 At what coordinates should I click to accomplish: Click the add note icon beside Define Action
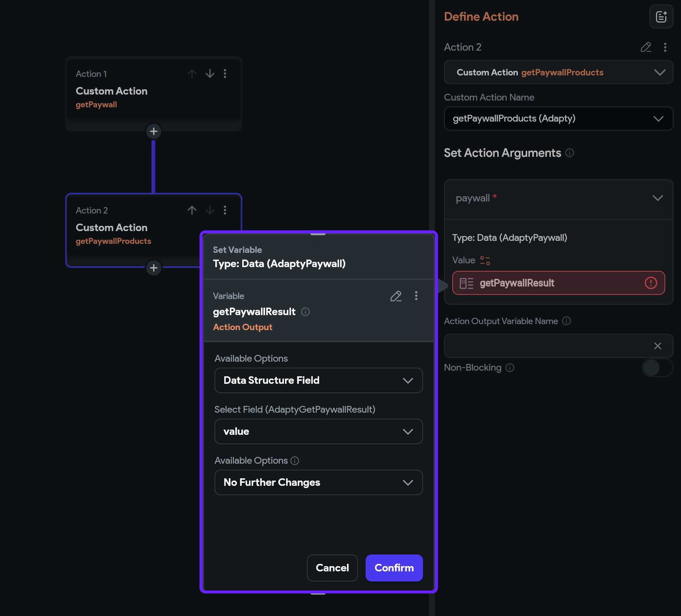[661, 17]
